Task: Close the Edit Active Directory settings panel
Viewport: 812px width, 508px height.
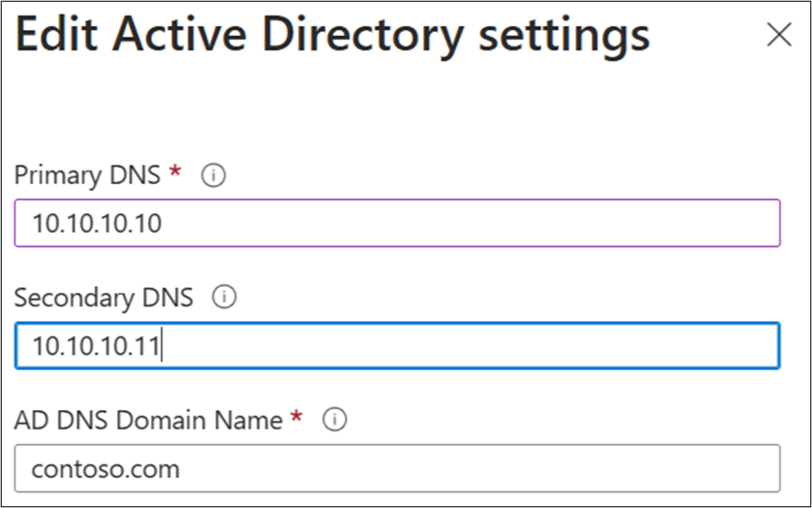Action: pyautogui.click(x=778, y=35)
